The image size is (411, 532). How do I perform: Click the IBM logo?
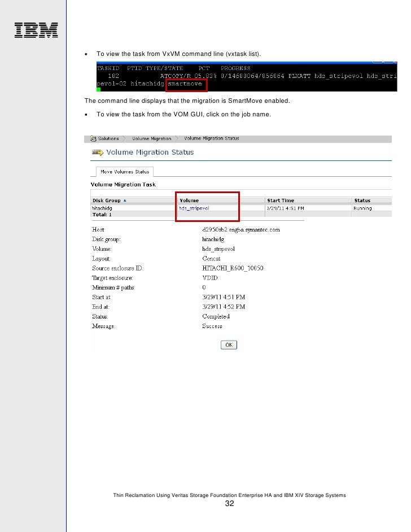click(x=36, y=30)
